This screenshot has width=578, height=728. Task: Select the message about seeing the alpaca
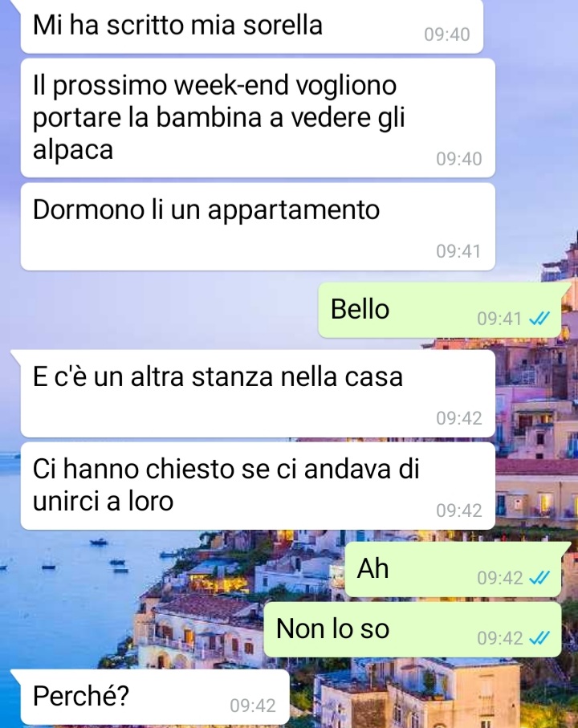[258, 117]
